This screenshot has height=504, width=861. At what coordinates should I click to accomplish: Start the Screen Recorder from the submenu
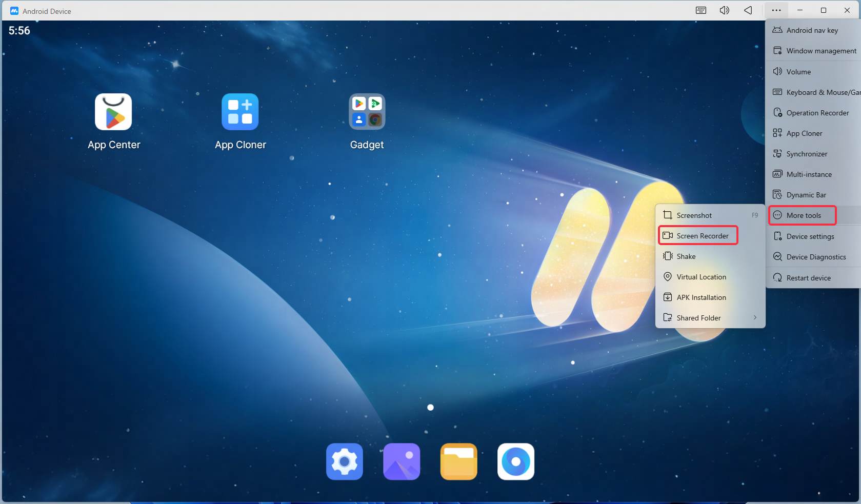pyautogui.click(x=710, y=236)
